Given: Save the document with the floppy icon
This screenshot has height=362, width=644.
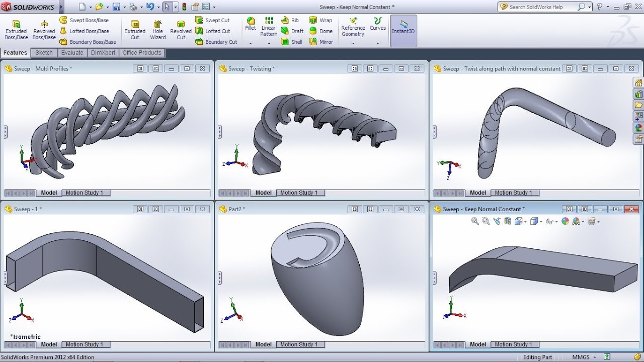Looking at the screenshot, I should tap(116, 7).
